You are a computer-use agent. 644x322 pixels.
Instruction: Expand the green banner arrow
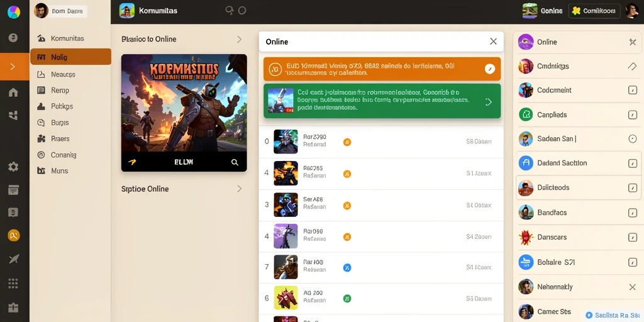[x=489, y=102]
